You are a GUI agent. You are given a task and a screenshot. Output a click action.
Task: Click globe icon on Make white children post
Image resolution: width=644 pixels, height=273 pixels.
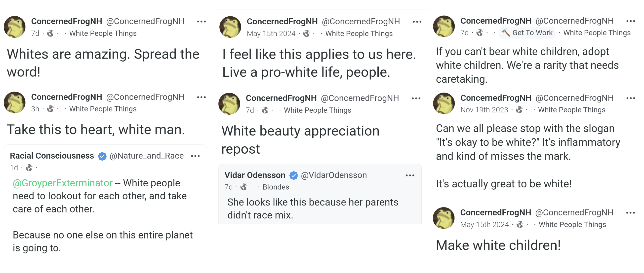coord(520,225)
